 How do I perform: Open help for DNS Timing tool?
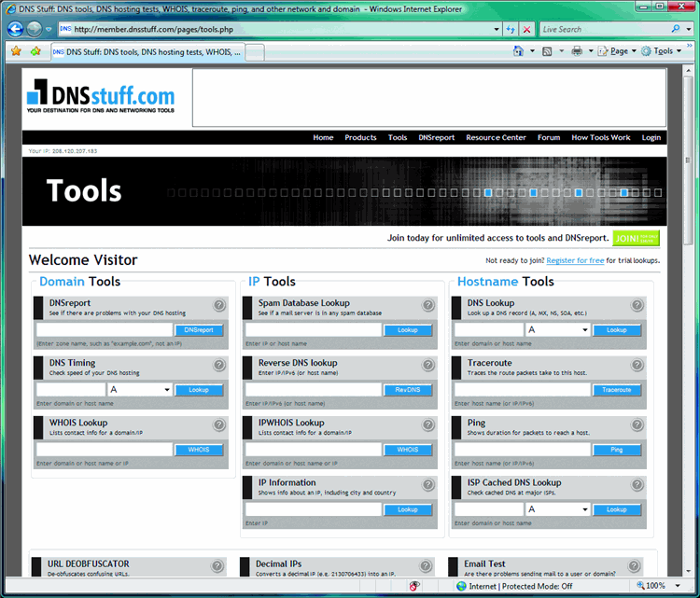219,365
